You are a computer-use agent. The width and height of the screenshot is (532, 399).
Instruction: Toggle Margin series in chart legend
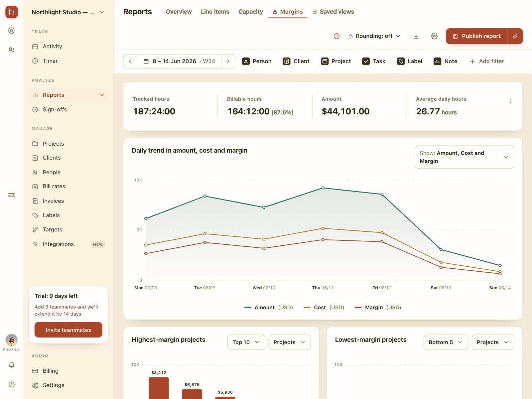coord(378,308)
